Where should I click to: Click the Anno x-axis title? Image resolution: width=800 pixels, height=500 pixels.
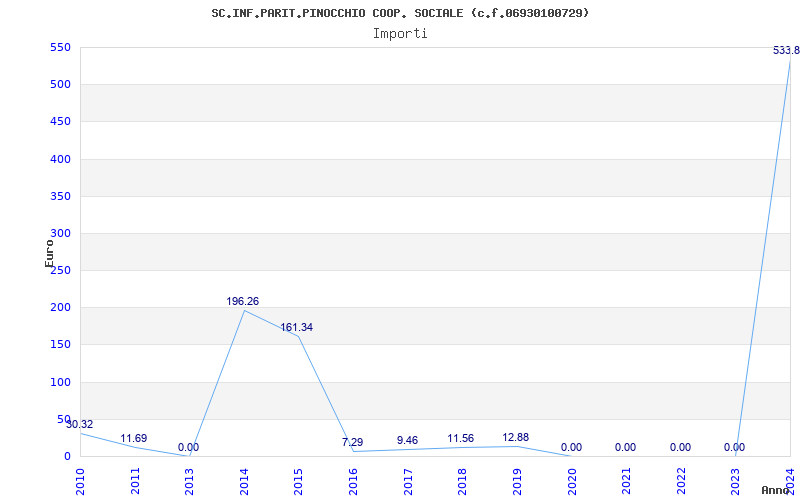click(775, 490)
